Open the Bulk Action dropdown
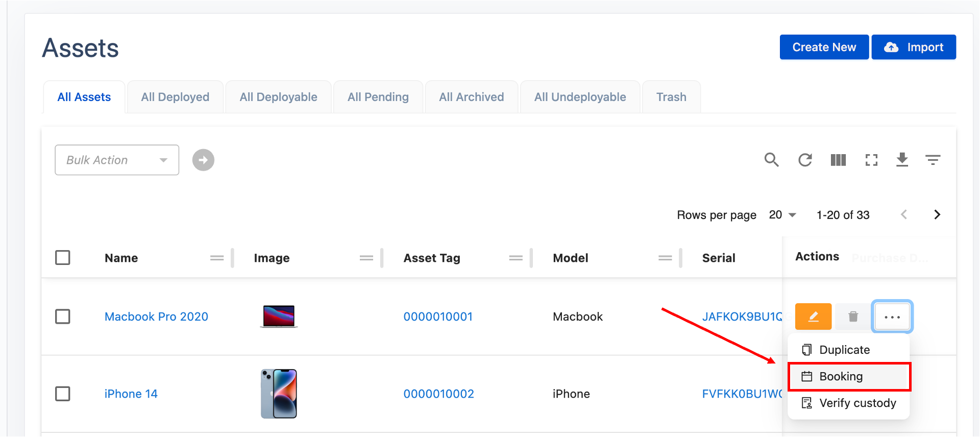 (x=117, y=160)
